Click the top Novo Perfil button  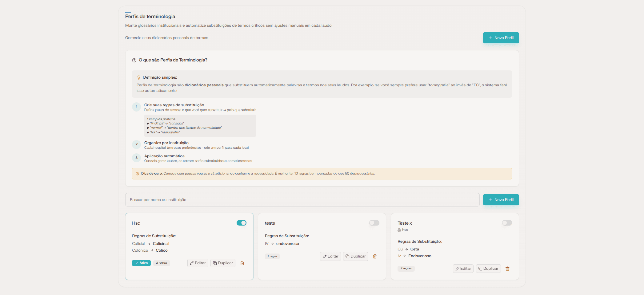pos(501,38)
